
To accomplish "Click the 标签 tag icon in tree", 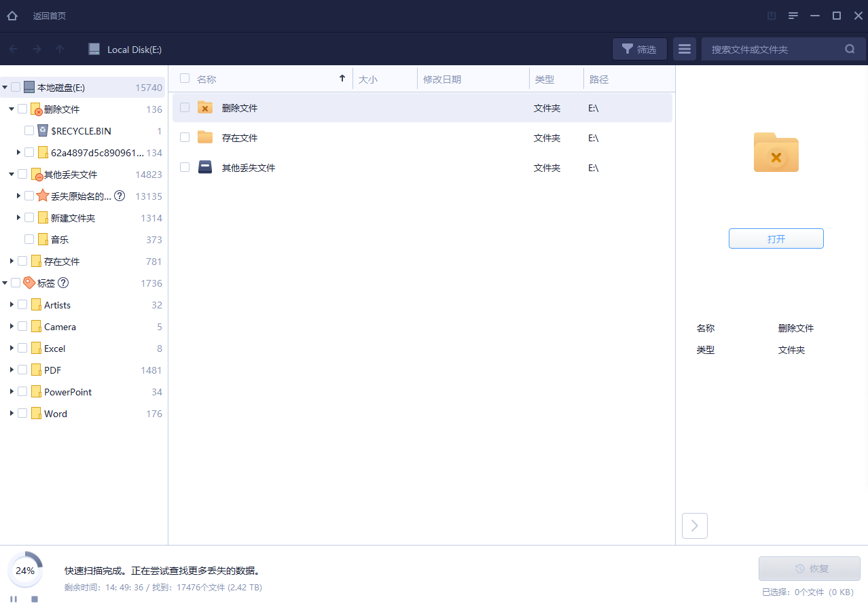I will [29, 283].
